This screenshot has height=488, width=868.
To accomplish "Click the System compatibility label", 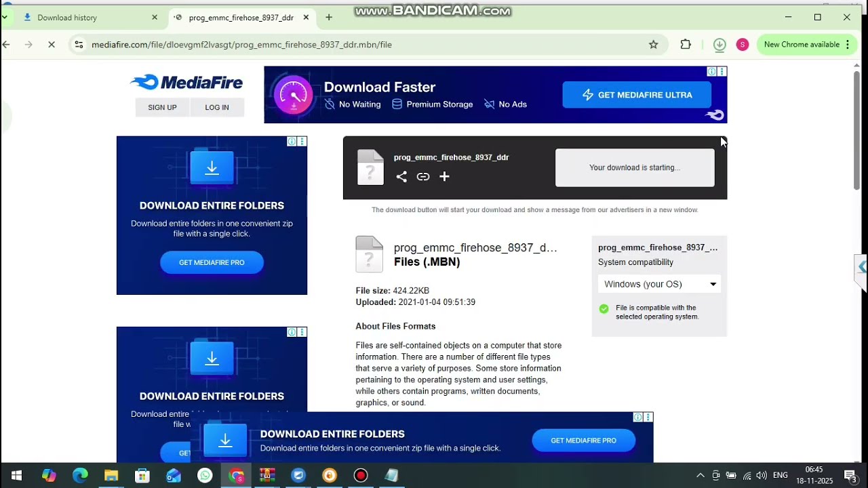I will tap(636, 262).
